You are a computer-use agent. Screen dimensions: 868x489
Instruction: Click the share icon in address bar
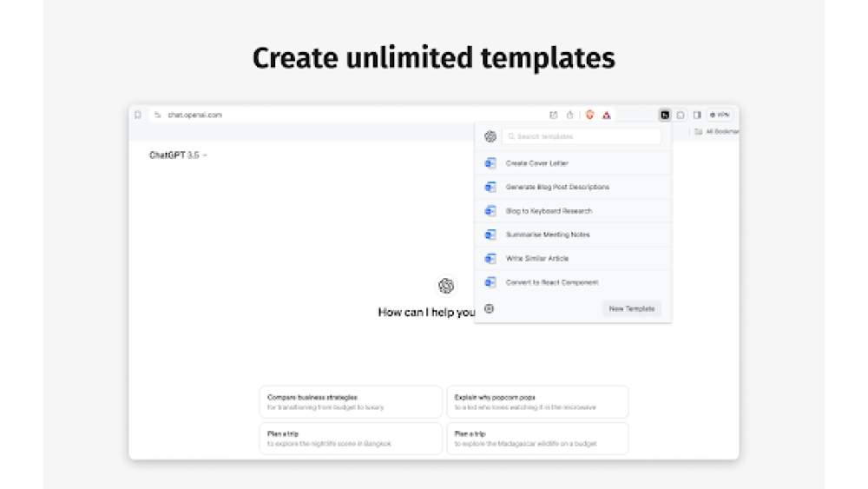570,115
